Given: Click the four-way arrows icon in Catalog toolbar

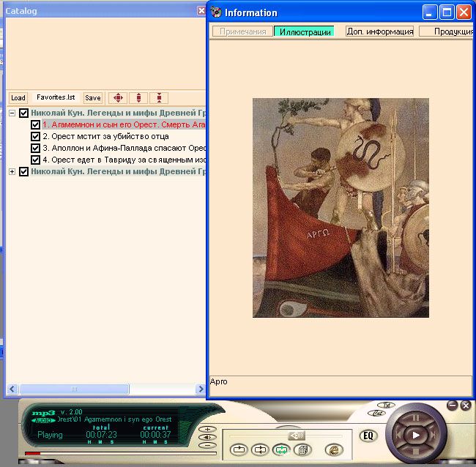Looking at the screenshot, I should click(118, 97).
